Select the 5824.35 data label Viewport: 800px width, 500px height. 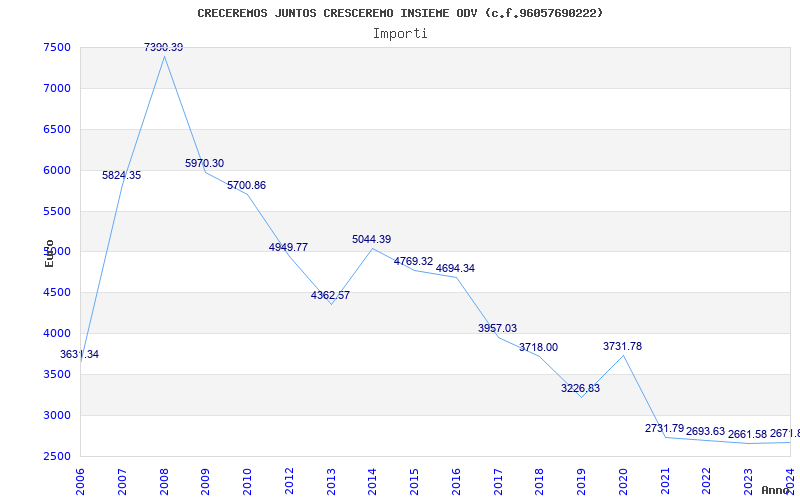[x=121, y=175]
